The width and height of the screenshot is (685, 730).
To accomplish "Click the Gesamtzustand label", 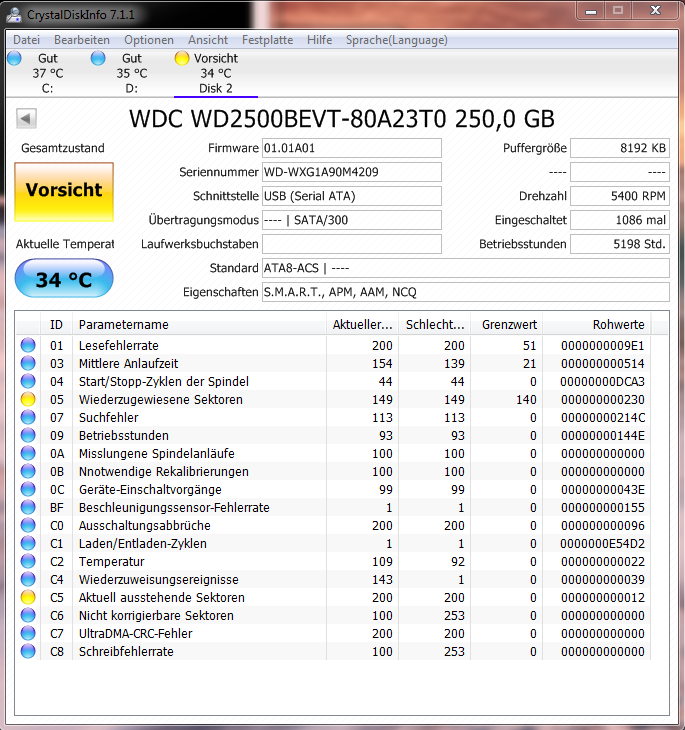I will point(63,148).
